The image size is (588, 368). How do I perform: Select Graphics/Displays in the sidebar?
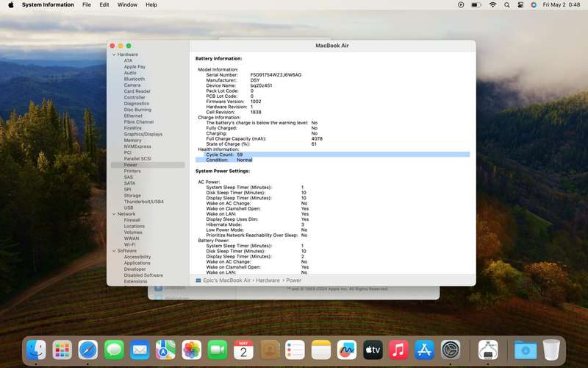(x=143, y=135)
